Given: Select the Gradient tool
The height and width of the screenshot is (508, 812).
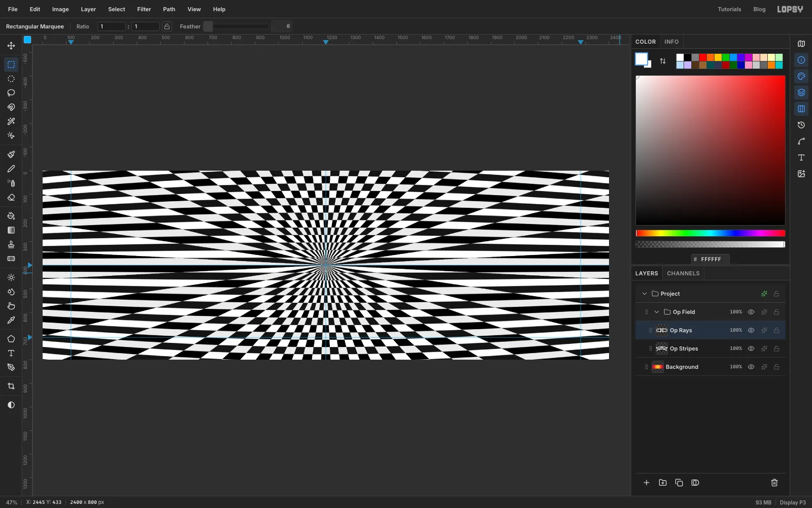Looking at the screenshot, I should (x=11, y=230).
